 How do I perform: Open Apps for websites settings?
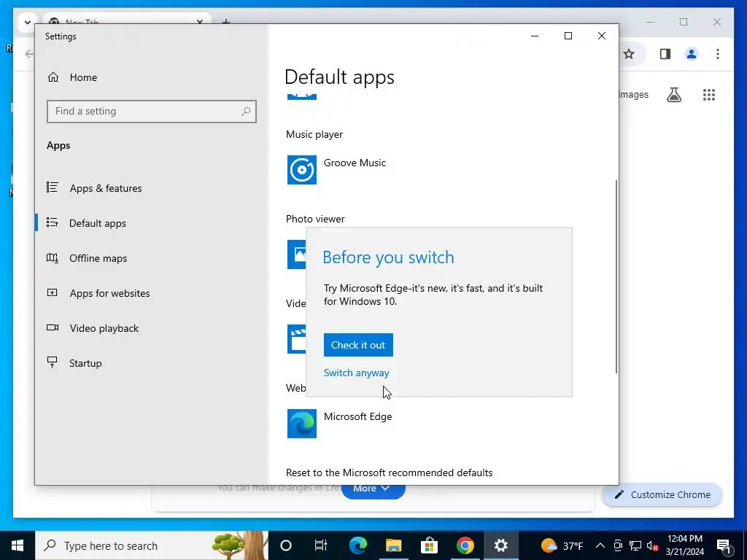[109, 293]
